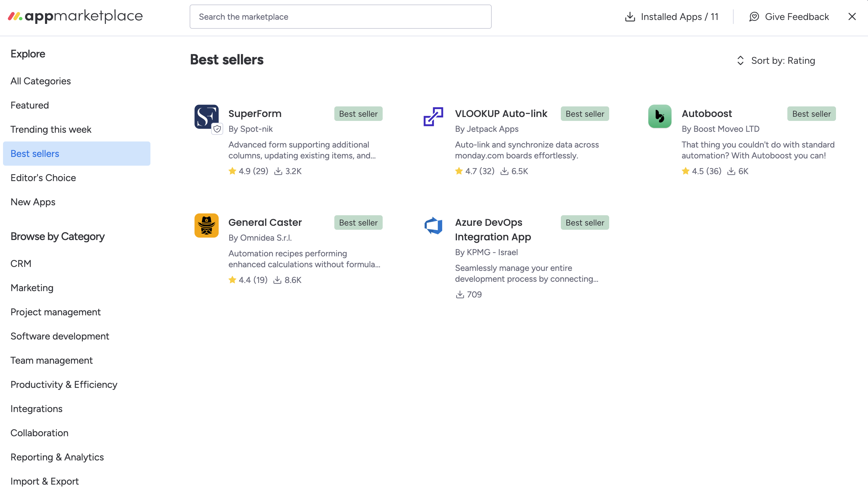This screenshot has height=500, width=868.
Task: Click the Give Feedback button
Action: point(796,17)
